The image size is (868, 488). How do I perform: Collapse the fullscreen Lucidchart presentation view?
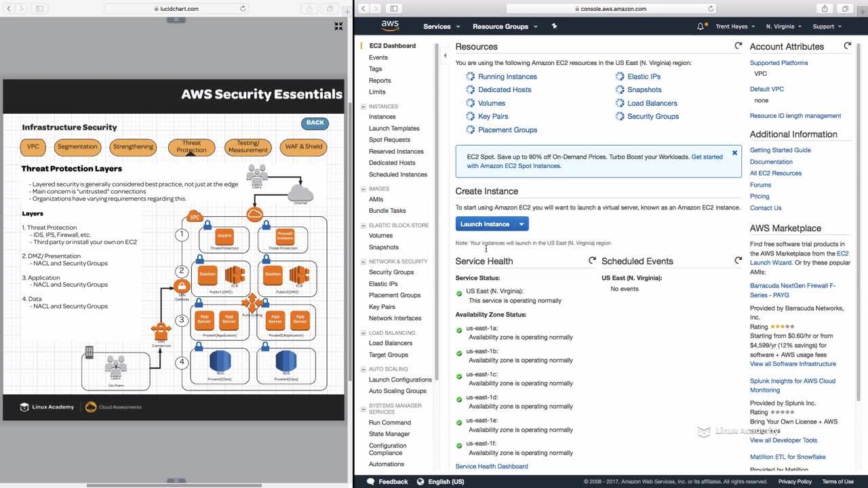[x=338, y=26]
